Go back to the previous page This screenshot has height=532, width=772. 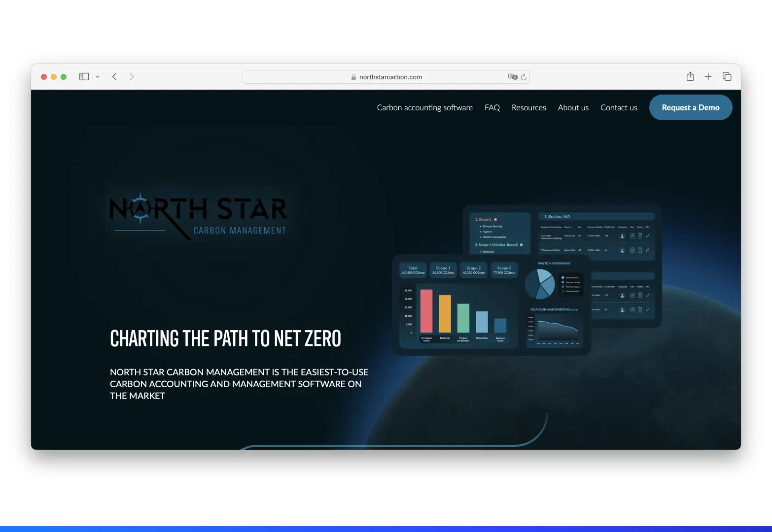pos(114,77)
